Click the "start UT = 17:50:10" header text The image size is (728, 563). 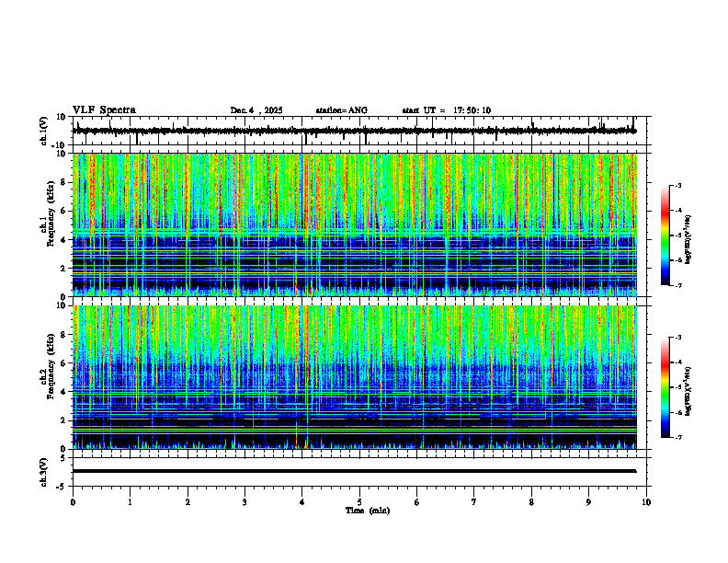[x=446, y=110]
